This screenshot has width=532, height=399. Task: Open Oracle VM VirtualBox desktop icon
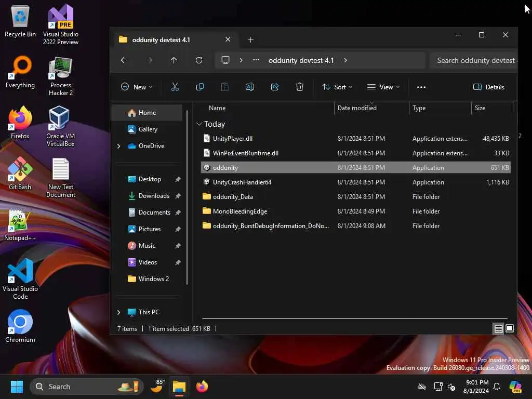pos(60,127)
